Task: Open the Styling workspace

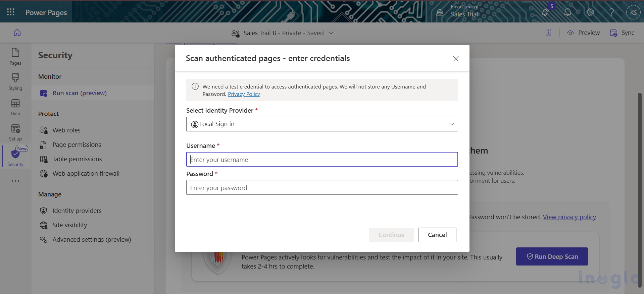Action: coord(15,82)
